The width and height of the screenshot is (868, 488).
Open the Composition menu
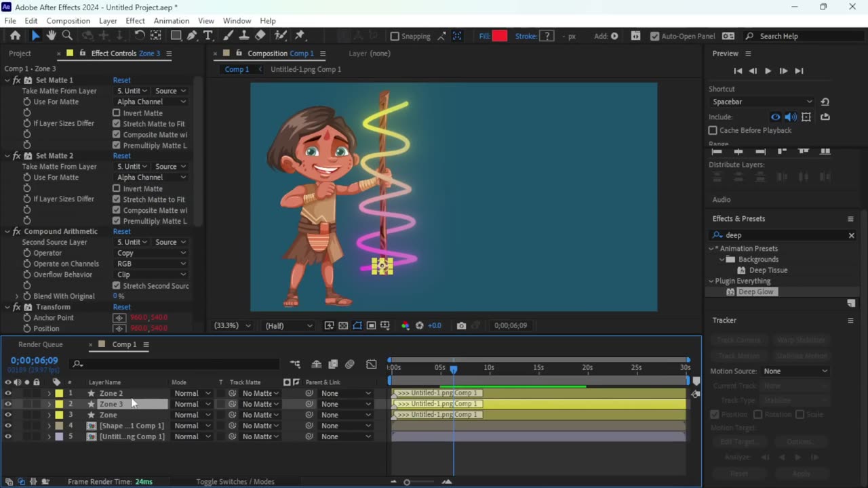point(68,21)
